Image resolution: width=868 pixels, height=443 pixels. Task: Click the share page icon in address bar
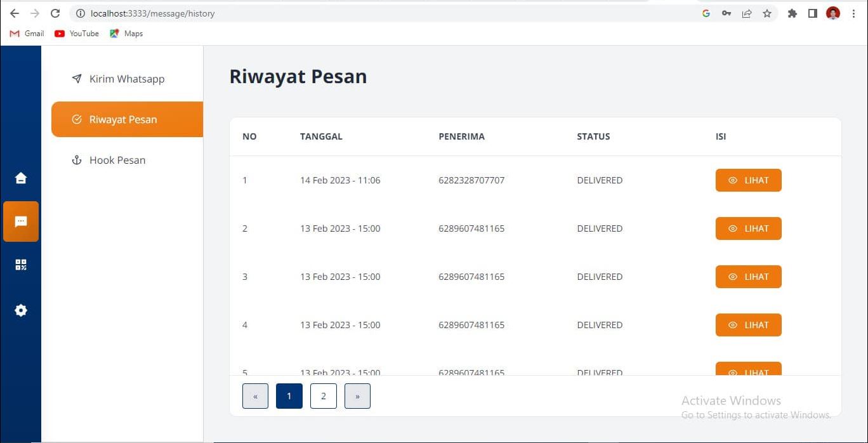click(747, 13)
